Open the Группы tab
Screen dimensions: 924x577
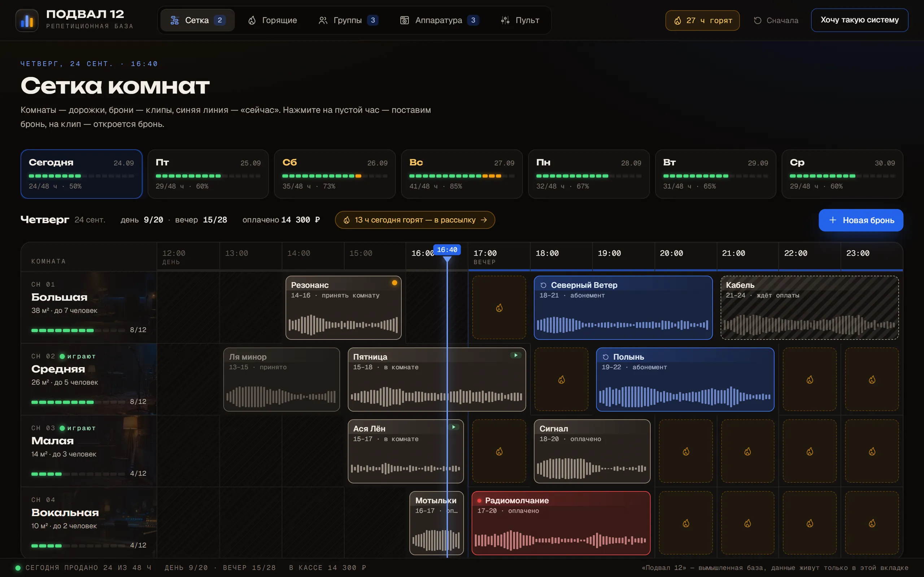point(348,20)
